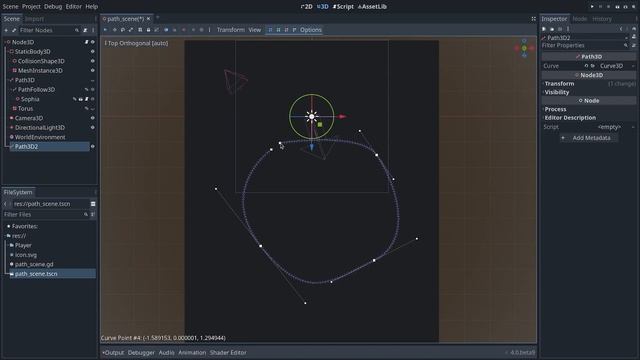Click sort files icon in FileSystem
Screen dimensions: 640x360
[93, 214]
